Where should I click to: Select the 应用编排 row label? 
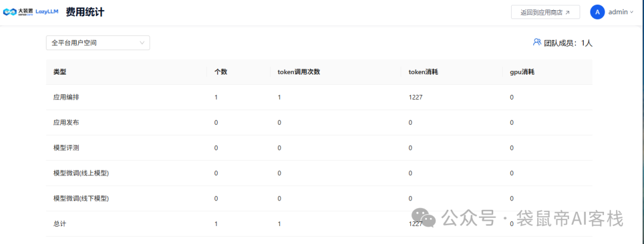(66, 97)
